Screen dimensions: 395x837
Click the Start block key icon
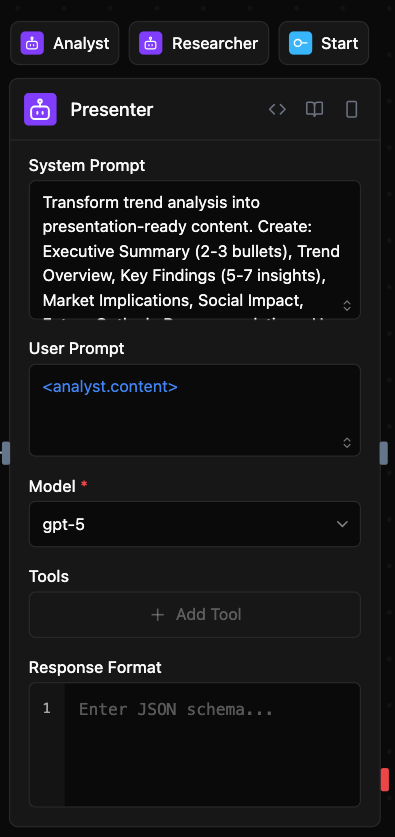[x=301, y=43]
